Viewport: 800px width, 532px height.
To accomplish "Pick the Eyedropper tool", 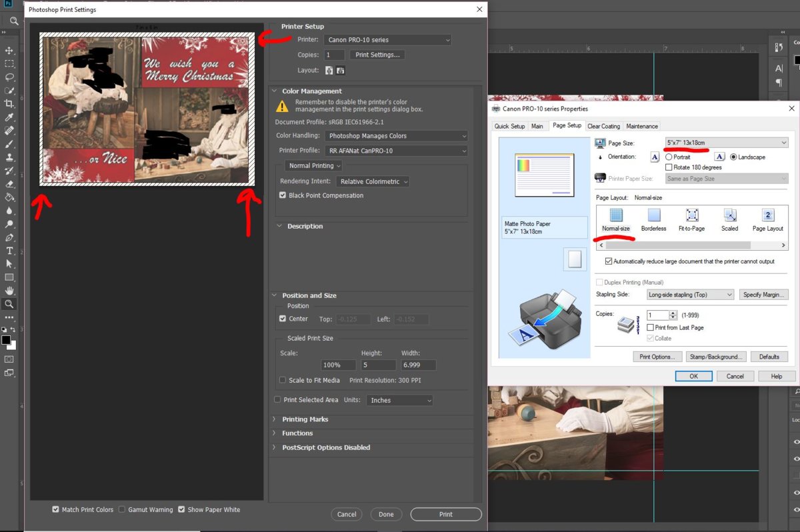I will [x=9, y=117].
